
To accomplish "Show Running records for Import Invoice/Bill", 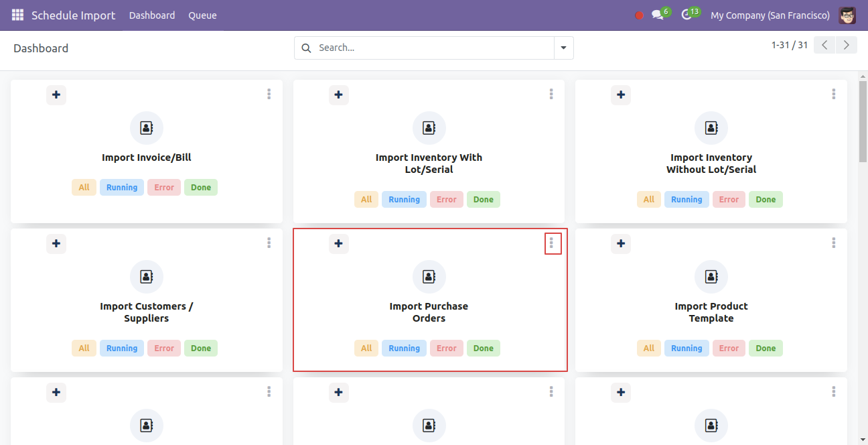I will pos(122,188).
